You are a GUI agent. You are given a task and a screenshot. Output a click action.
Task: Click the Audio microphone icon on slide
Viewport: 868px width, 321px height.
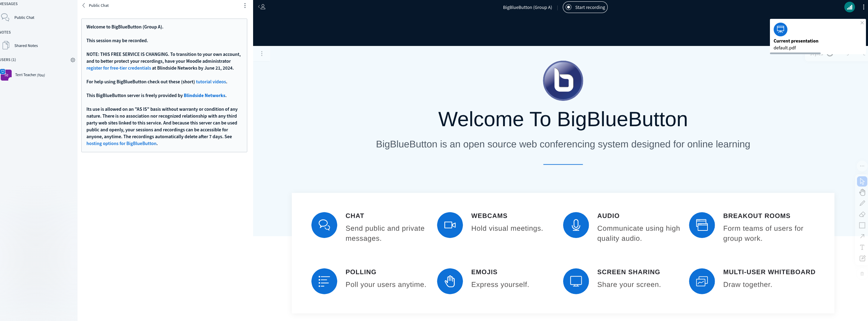pos(576,225)
